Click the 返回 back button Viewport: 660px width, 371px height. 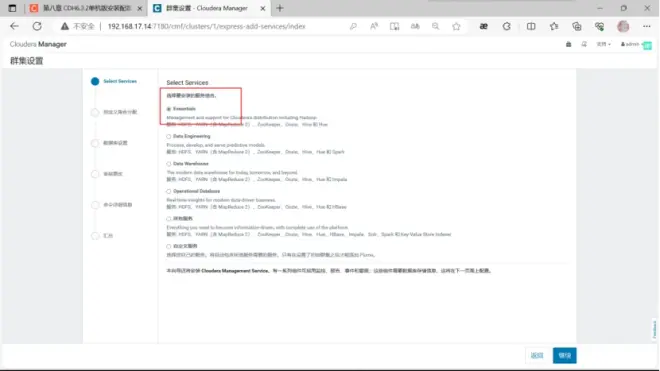coord(537,355)
